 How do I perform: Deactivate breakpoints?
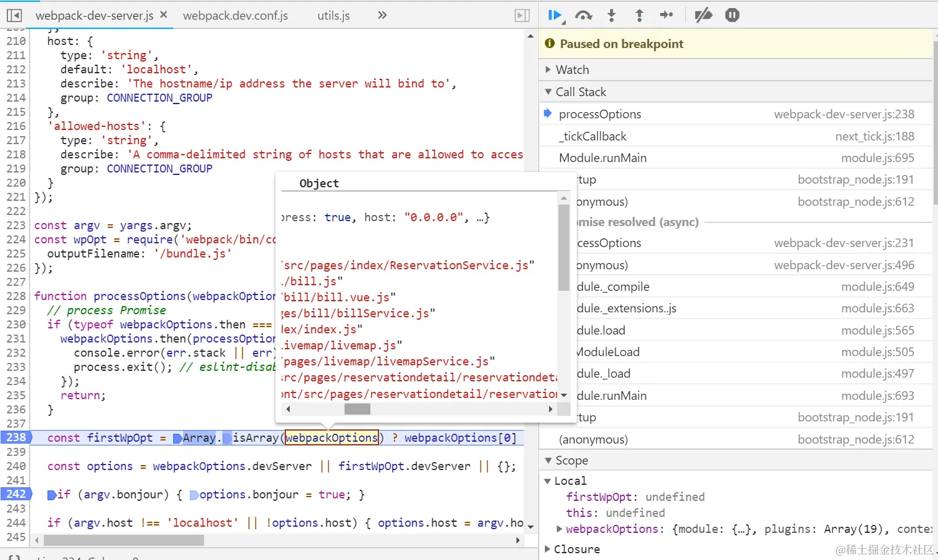(x=703, y=15)
